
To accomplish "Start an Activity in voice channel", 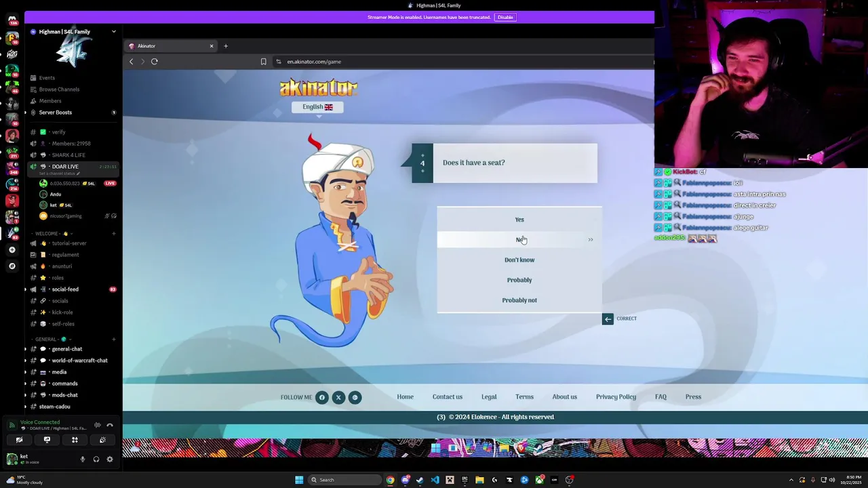I will pyautogui.click(x=75, y=440).
